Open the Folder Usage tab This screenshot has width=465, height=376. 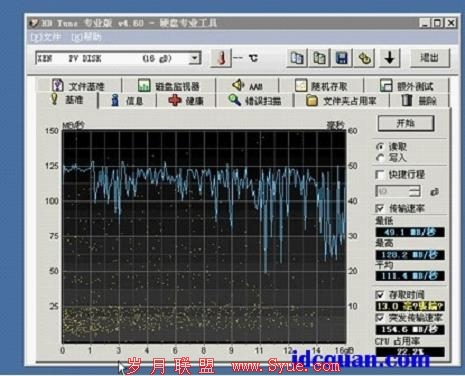pos(341,100)
